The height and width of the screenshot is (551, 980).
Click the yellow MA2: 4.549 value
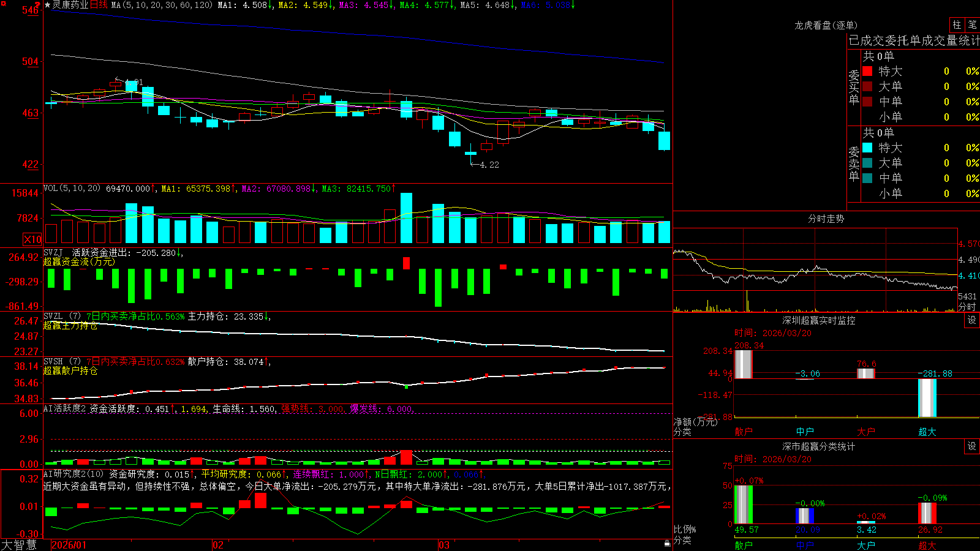pos(306,5)
